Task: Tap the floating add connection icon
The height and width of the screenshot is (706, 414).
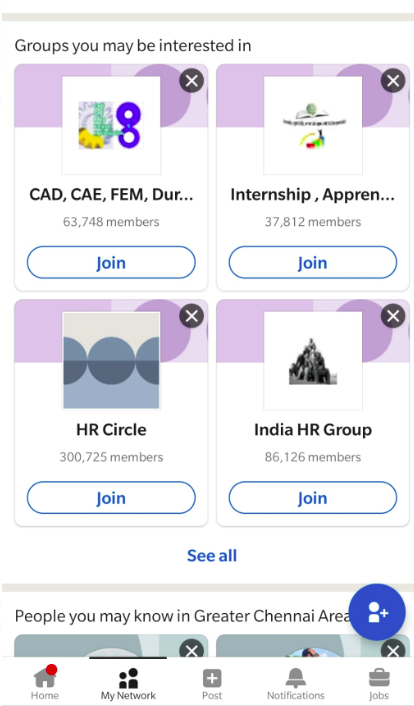Action: tap(377, 612)
